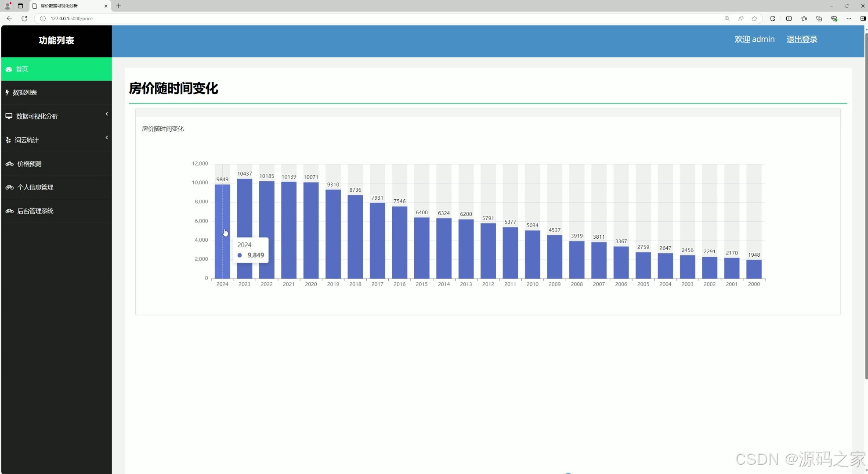This screenshot has width=868, height=474.
Task: Click the lightning bolt icon beside 数据列表
Action: coord(7,93)
